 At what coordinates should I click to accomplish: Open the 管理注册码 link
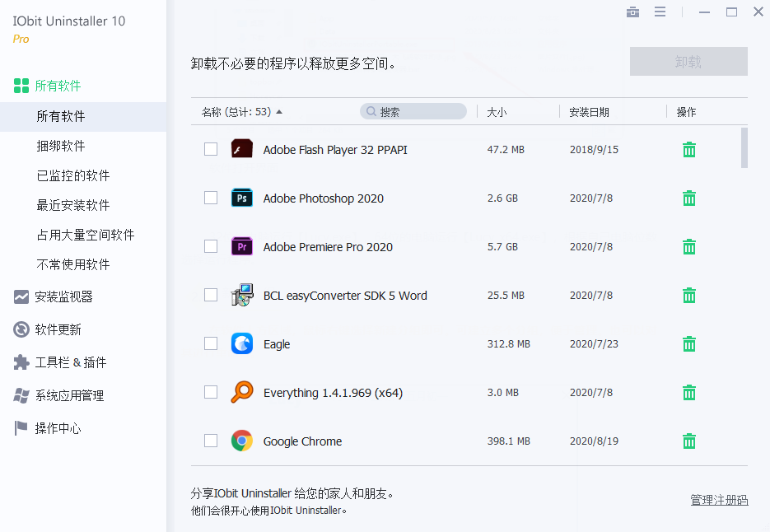[719, 500]
